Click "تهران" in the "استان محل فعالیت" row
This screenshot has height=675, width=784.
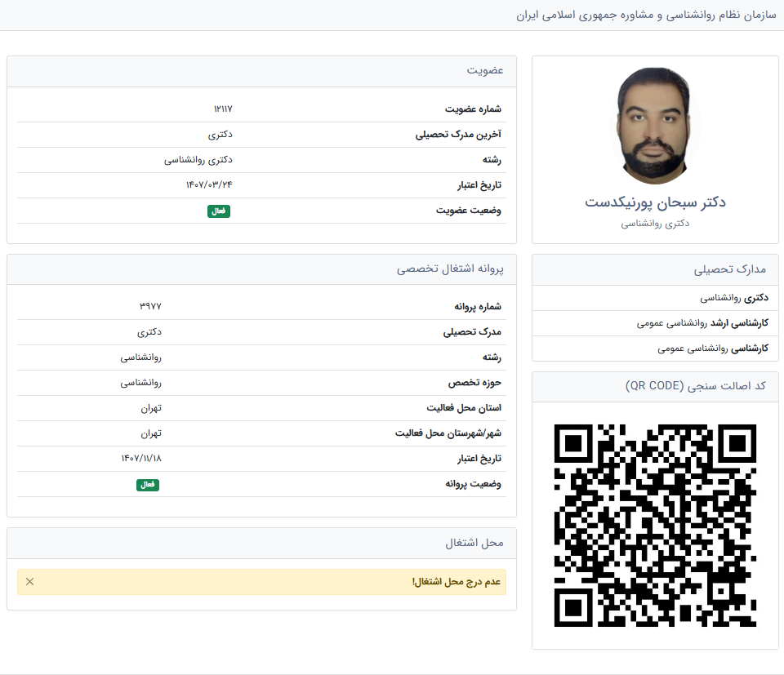coord(151,408)
